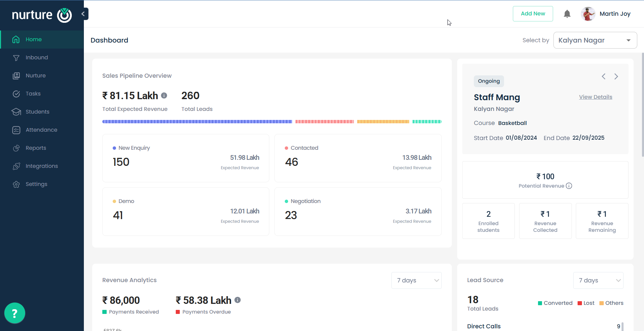The image size is (644, 331).
Task: Open the Inbound menu item
Action: click(42, 58)
